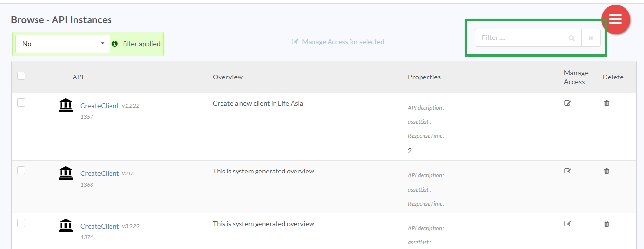Open the CreateClient v3.222 link
Screen dimensions: 644x249
(x=99, y=226)
